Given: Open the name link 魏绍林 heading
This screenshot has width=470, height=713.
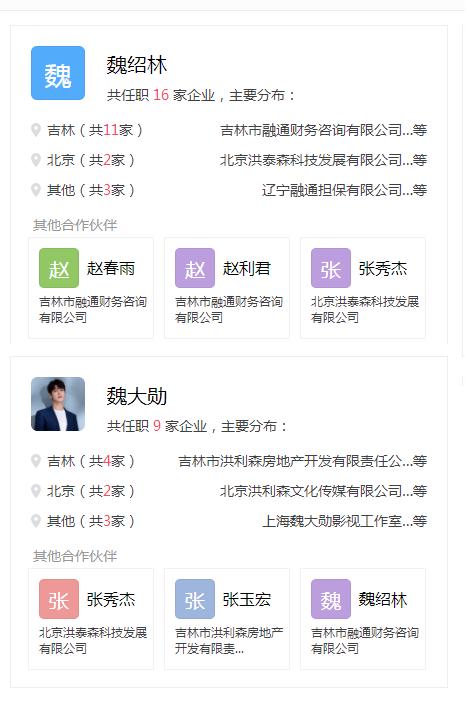Looking at the screenshot, I should [x=137, y=65].
